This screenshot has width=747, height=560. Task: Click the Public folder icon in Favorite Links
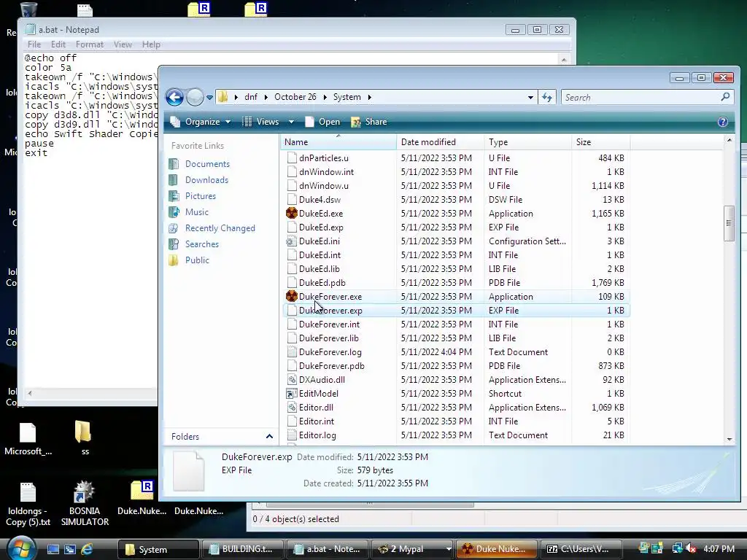[x=174, y=260]
